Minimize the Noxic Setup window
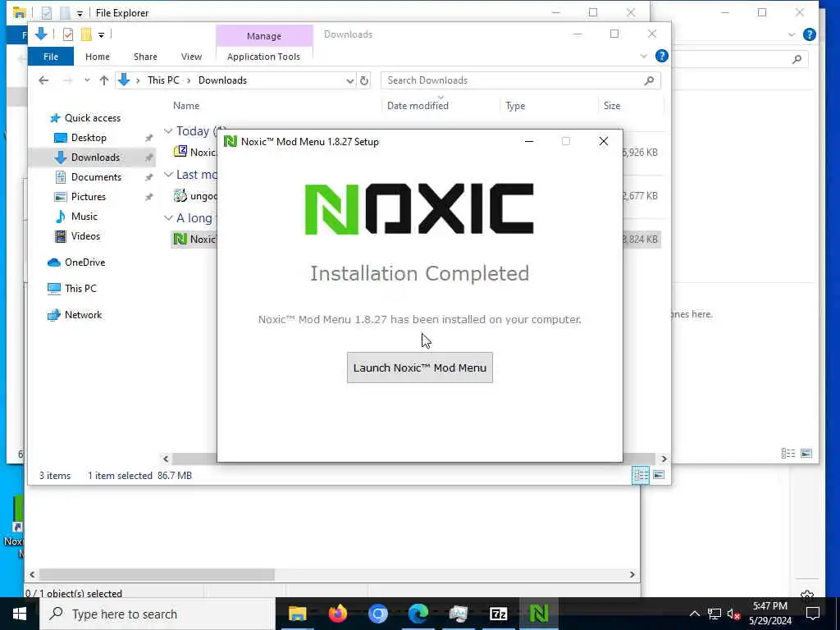The image size is (840, 630). (x=529, y=141)
